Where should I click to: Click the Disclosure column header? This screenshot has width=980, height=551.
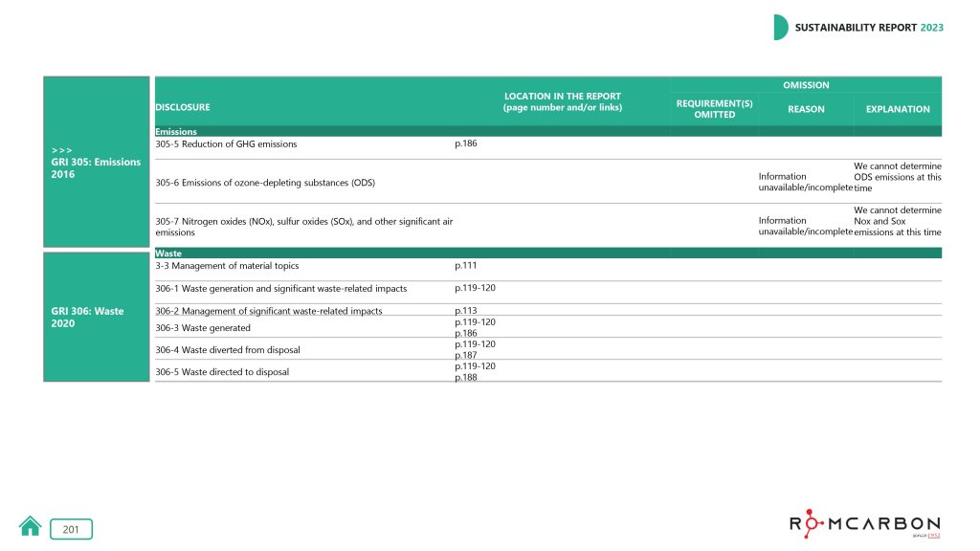(183, 107)
